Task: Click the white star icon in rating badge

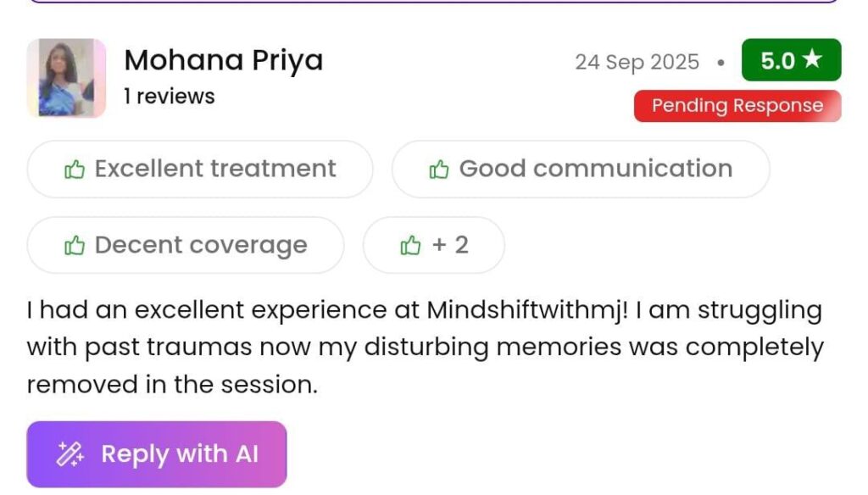Action: pos(812,61)
